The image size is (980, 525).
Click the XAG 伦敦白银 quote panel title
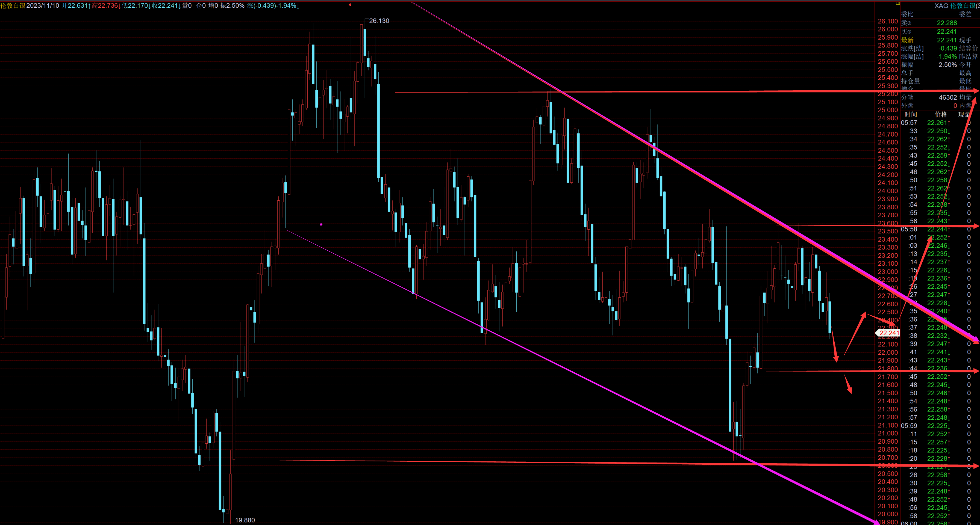[957, 6]
